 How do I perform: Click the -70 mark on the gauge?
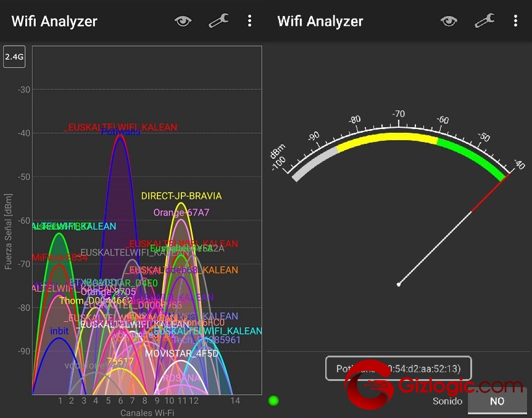pos(398,114)
